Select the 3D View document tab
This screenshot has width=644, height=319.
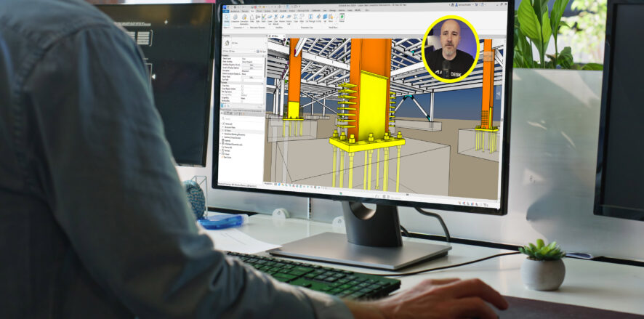[275, 36]
